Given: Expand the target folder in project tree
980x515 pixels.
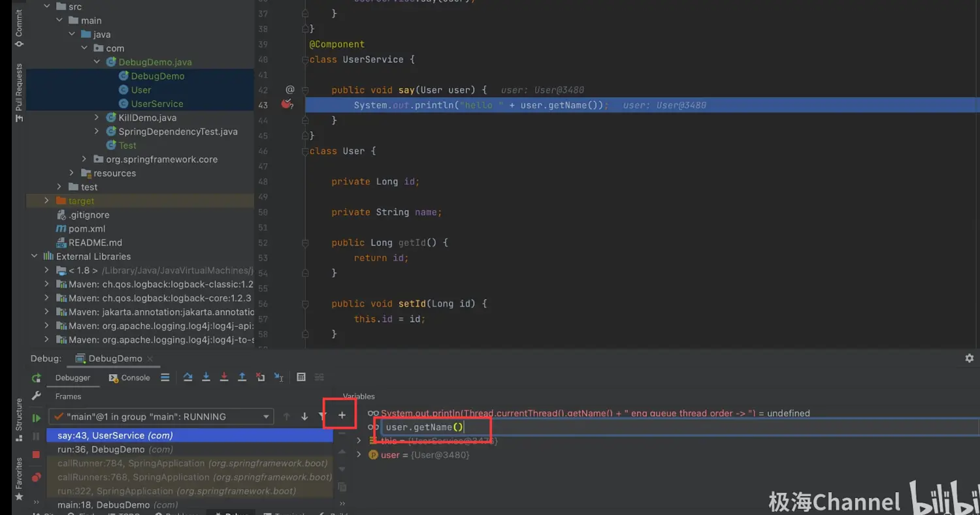Looking at the screenshot, I should (46, 201).
